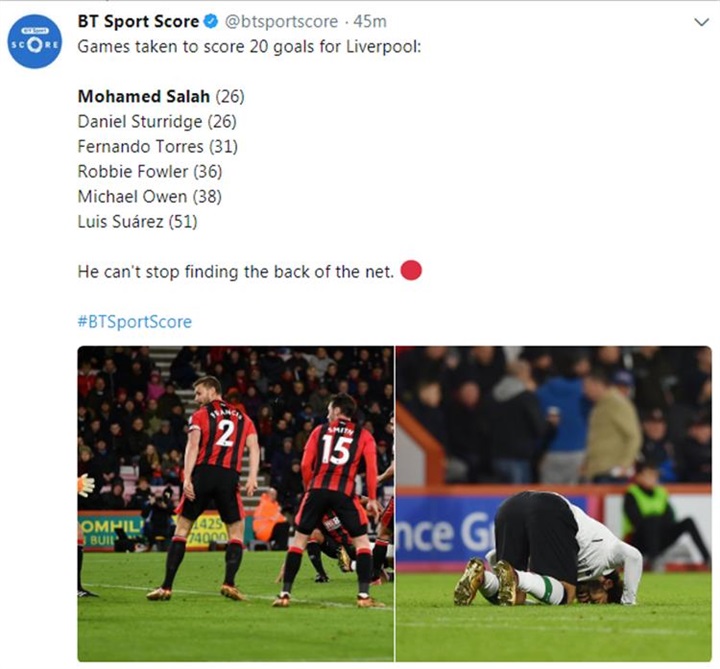Open the 45m tweet timestamp
Image resolution: width=720 pixels, height=669 pixels.
pos(370,22)
